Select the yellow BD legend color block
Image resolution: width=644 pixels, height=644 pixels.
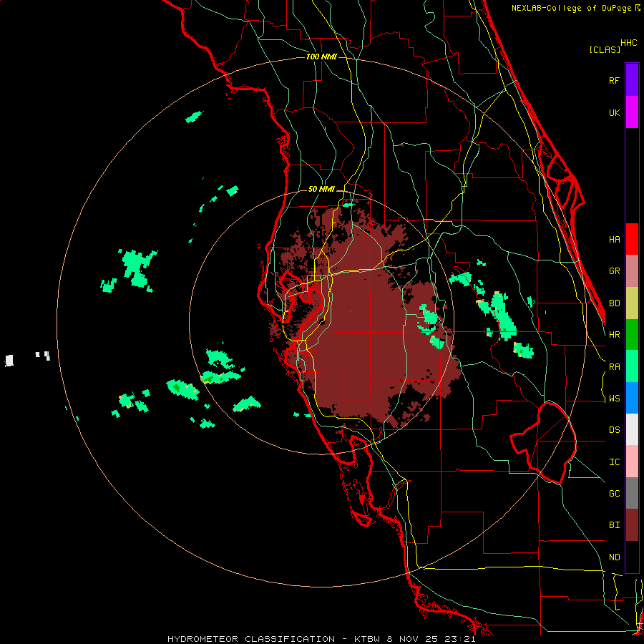point(632,303)
